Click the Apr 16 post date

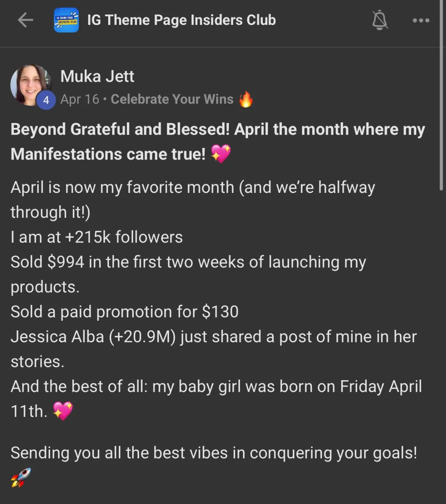(80, 99)
